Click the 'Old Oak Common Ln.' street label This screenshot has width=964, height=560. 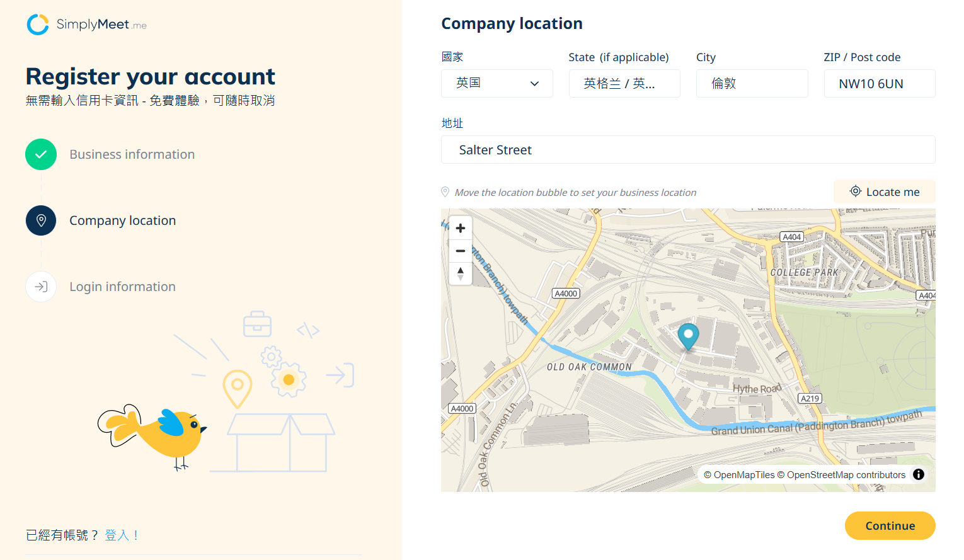499,443
